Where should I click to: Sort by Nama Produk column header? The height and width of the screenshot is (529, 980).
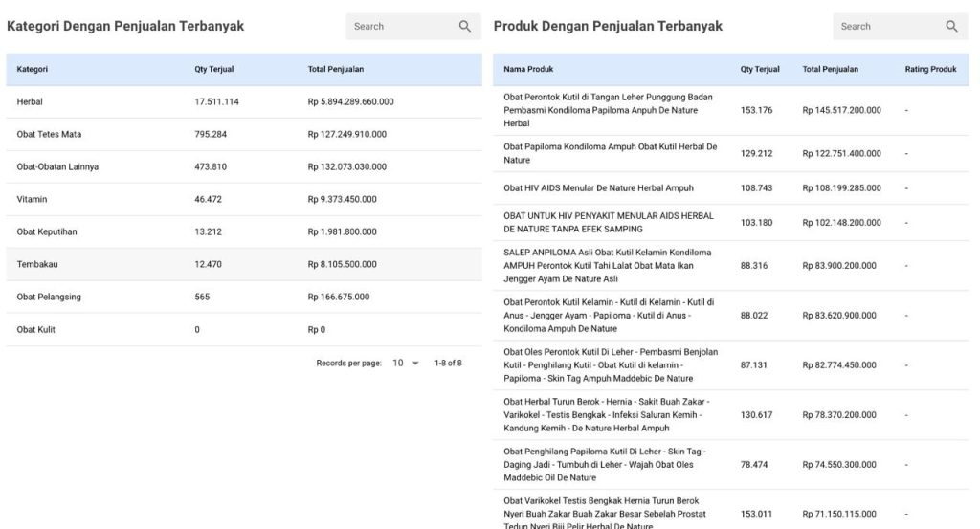528,69
